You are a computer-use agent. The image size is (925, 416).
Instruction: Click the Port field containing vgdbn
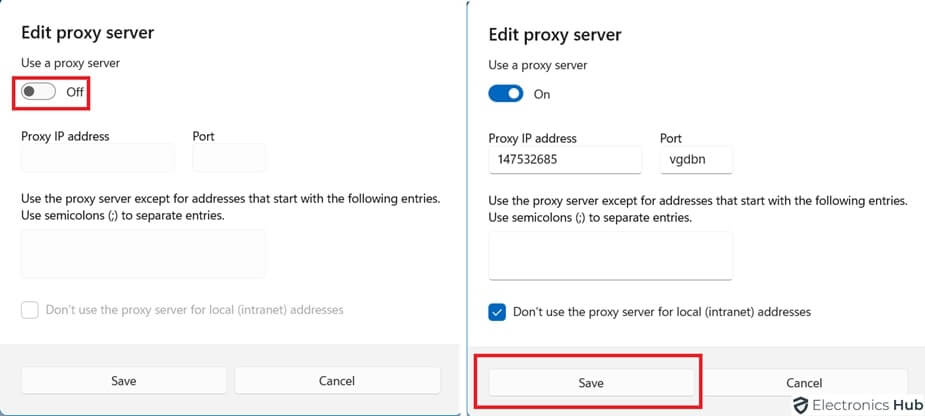[x=696, y=160]
